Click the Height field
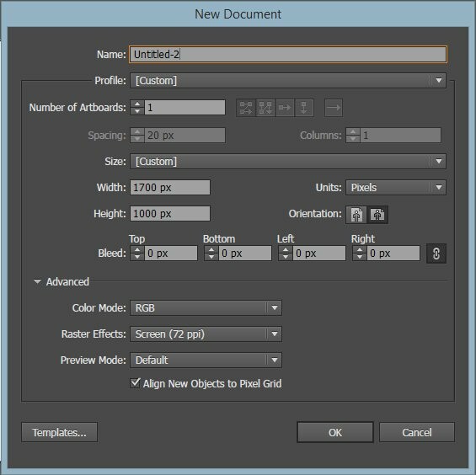The width and height of the screenshot is (476, 475). tap(170, 214)
